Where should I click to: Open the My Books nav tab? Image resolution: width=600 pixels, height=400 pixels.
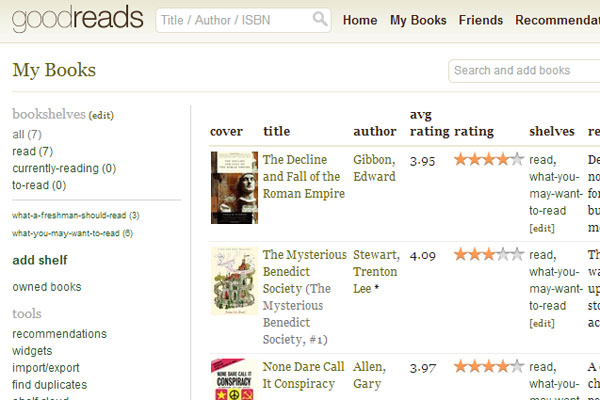(418, 20)
